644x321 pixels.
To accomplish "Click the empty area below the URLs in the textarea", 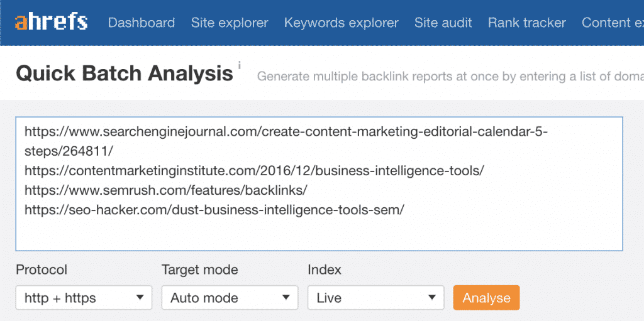I will coord(314,234).
